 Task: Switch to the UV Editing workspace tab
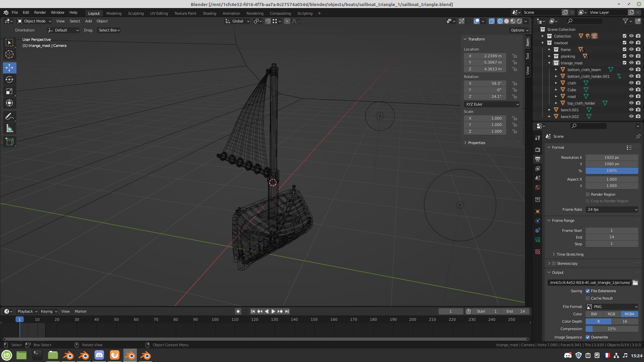tap(159, 13)
